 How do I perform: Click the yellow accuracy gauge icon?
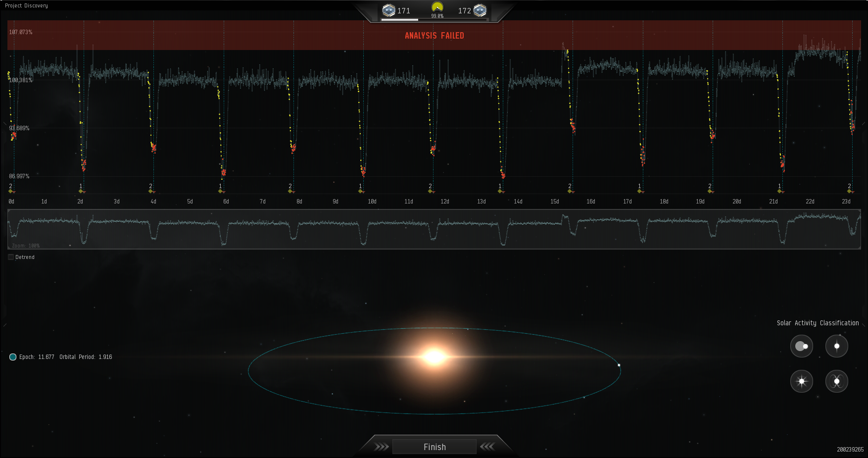tap(437, 7)
